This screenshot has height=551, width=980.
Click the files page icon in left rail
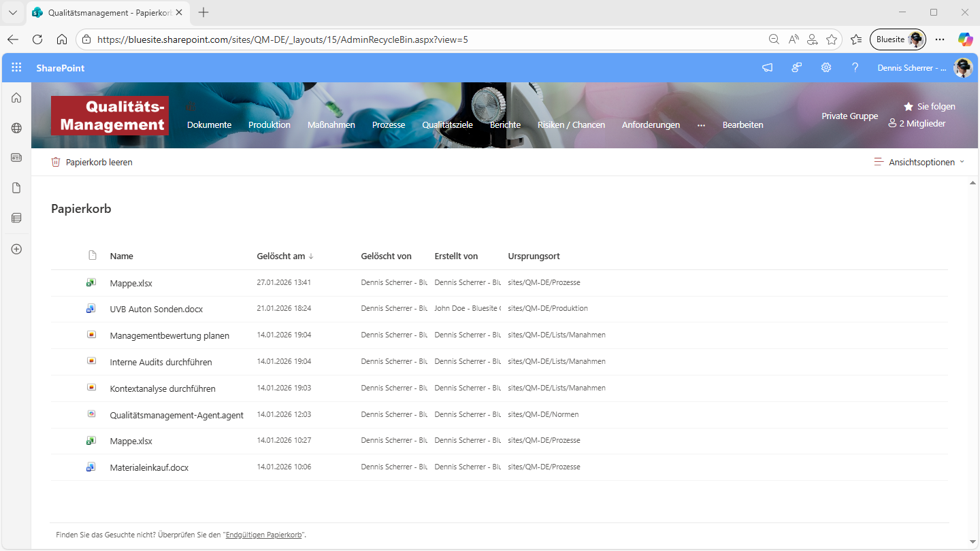(16, 188)
